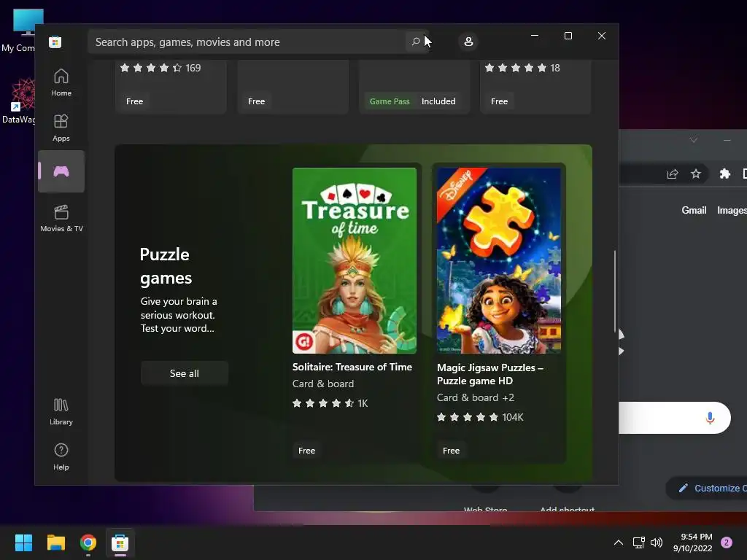Image resolution: width=747 pixels, height=560 pixels.
Task: Open Chrome's Extensions puzzle icon
Action: click(724, 174)
